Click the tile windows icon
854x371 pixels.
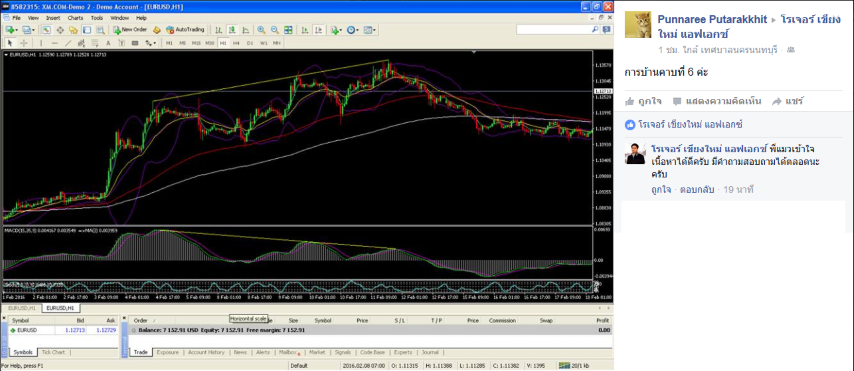tap(289, 29)
